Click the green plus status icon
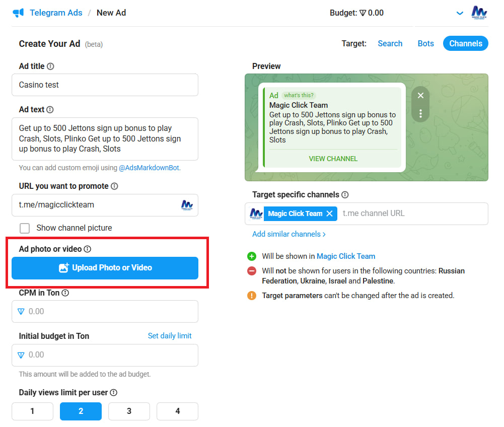The height and width of the screenshot is (427, 504). (252, 256)
